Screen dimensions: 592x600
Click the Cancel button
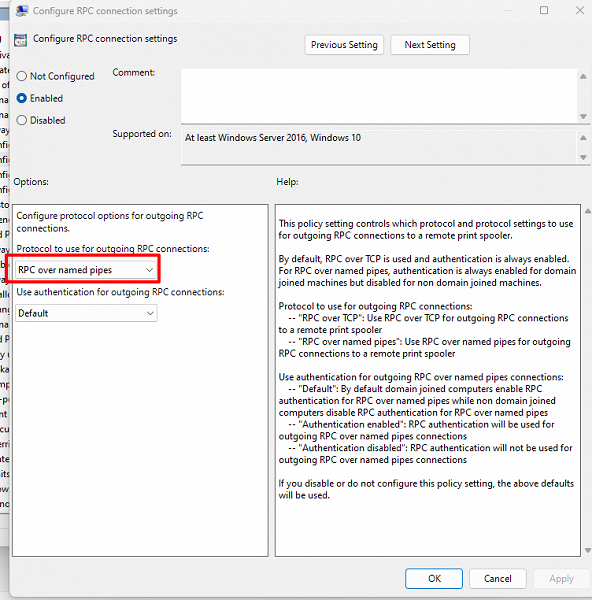497,578
